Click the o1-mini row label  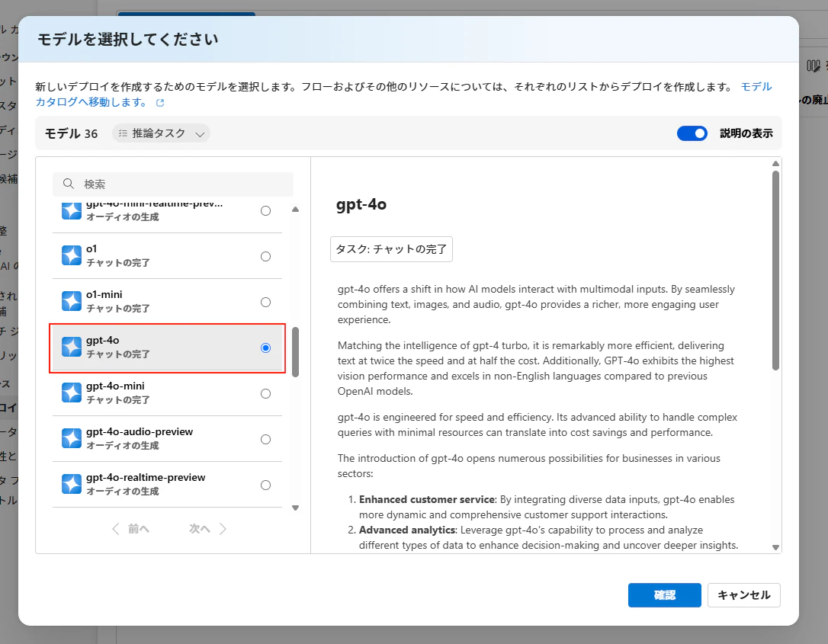click(x=104, y=294)
